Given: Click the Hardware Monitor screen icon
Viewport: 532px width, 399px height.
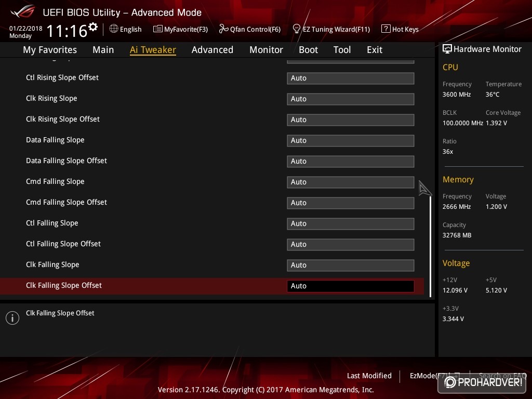Looking at the screenshot, I should tap(447, 49).
